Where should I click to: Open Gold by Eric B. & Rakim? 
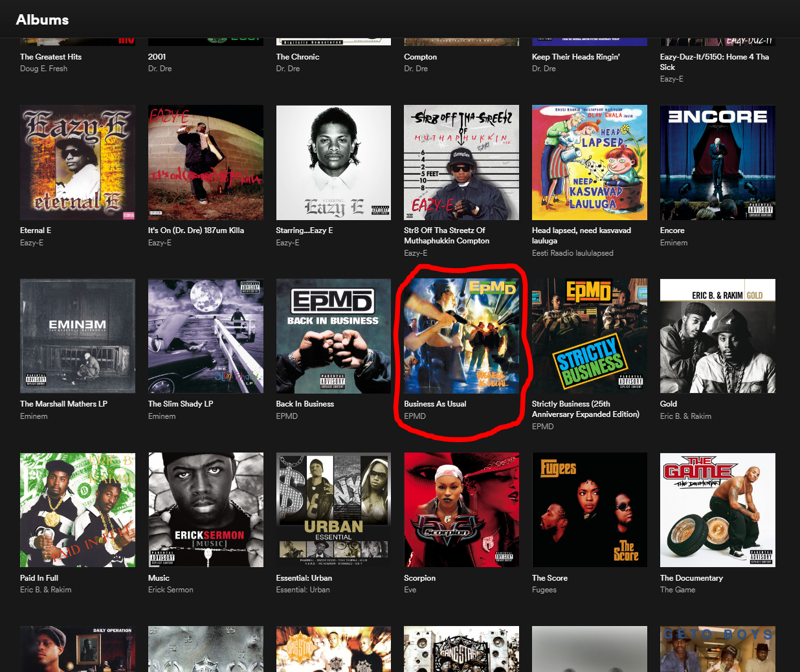click(717, 335)
